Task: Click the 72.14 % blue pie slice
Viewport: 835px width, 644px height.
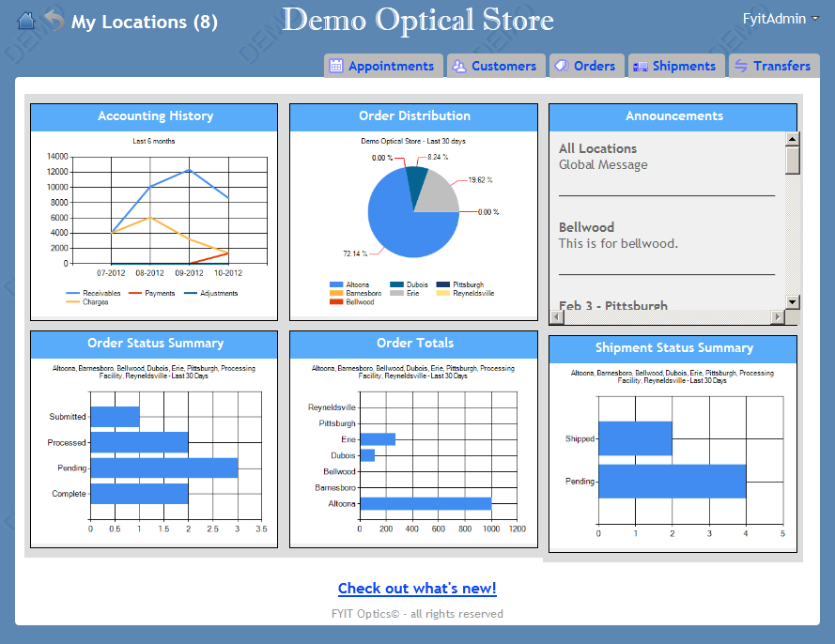Action: pyautogui.click(x=405, y=229)
